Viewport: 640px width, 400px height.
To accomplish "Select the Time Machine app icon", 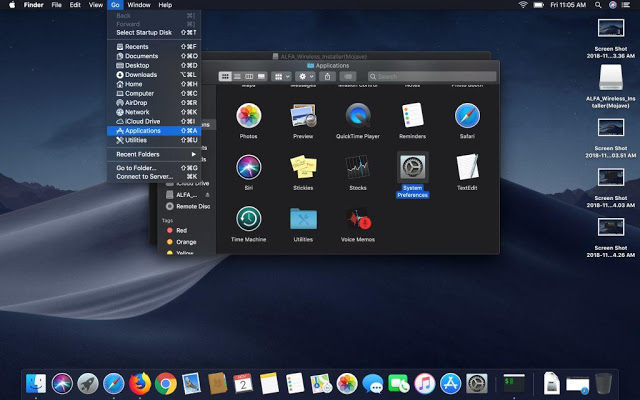I will point(249,219).
